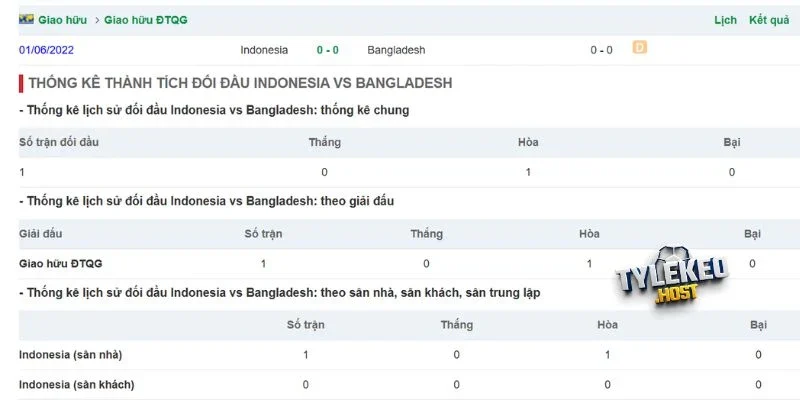Open the Giao hữu ĐTQG breadcrumb link
The width and height of the screenshot is (800, 400).
(x=146, y=20)
